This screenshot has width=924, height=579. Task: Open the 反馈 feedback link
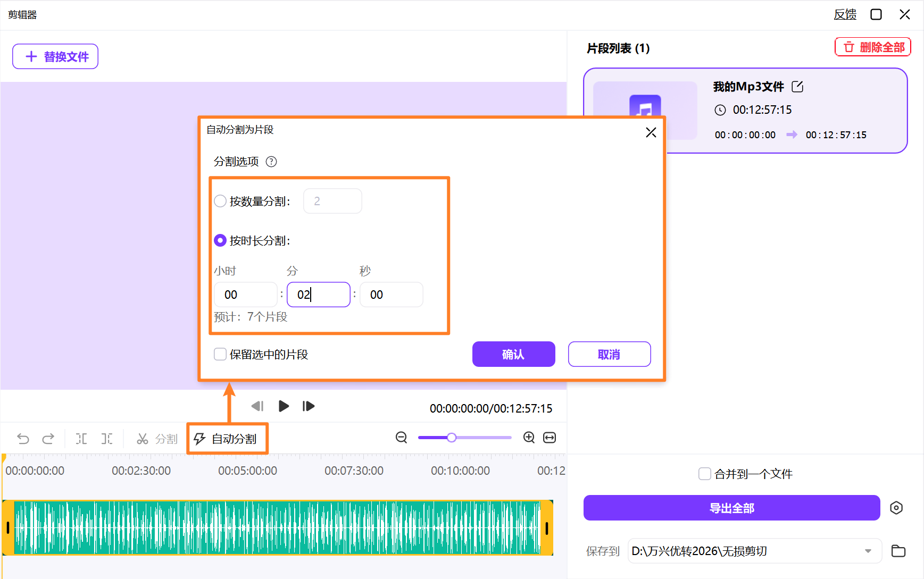click(x=845, y=14)
